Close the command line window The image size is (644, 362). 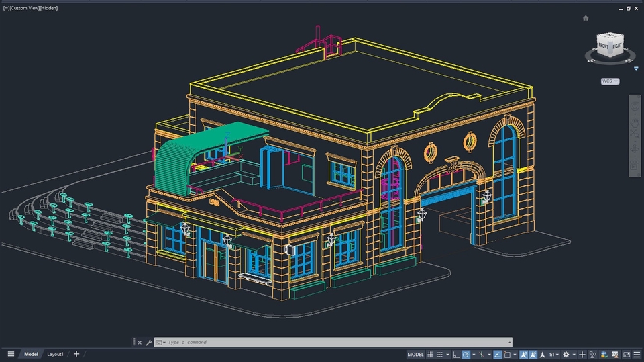click(x=140, y=343)
